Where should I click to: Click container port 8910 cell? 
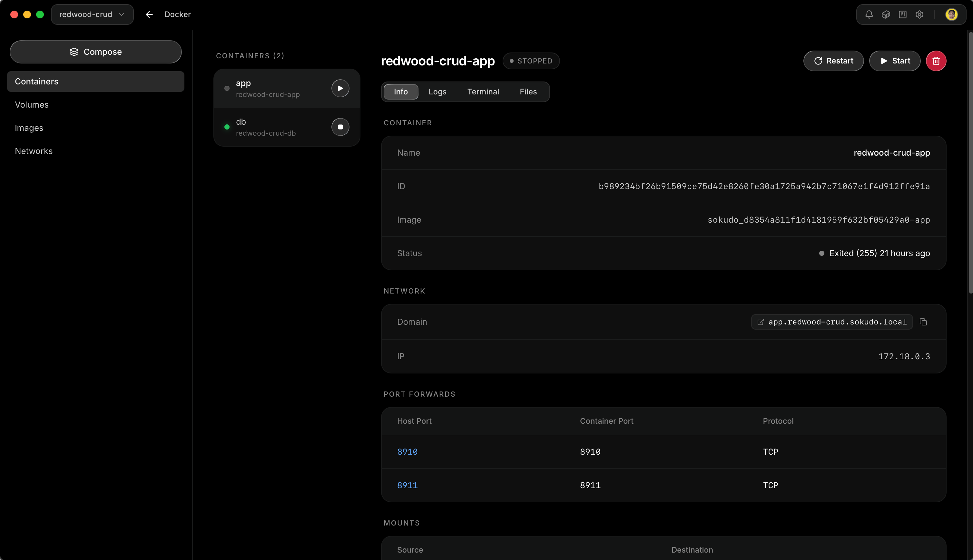[x=590, y=452]
